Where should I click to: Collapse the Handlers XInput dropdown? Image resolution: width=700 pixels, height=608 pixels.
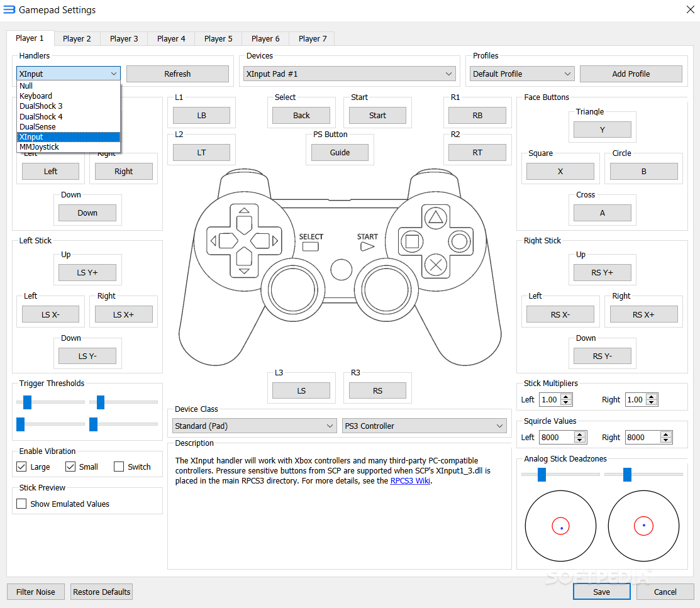point(69,74)
